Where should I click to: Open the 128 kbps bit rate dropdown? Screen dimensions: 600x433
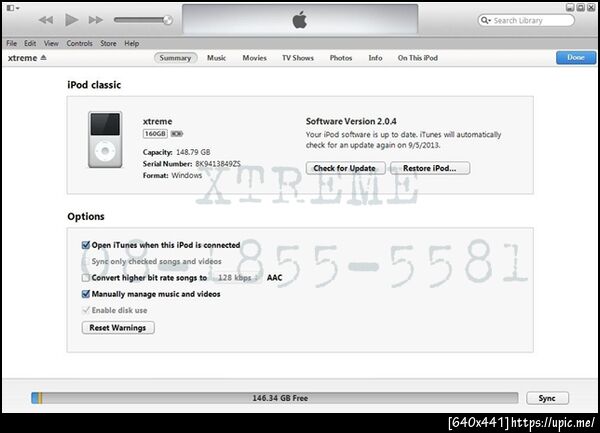pyautogui.click(x=238, y=278)
